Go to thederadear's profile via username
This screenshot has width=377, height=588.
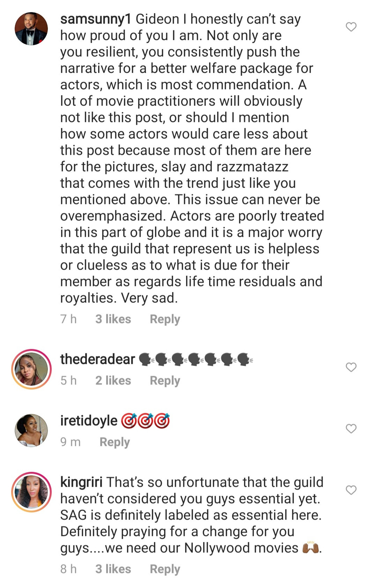pyautogui.click(x=97, y=359)
